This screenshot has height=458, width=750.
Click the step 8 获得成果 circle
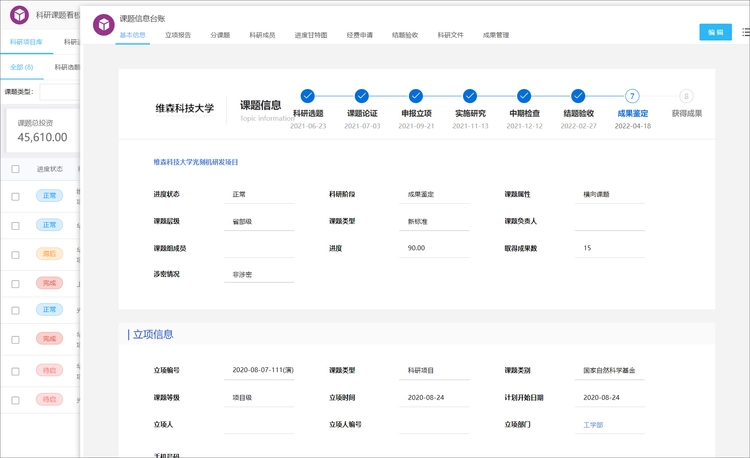[x=686, y=96]
